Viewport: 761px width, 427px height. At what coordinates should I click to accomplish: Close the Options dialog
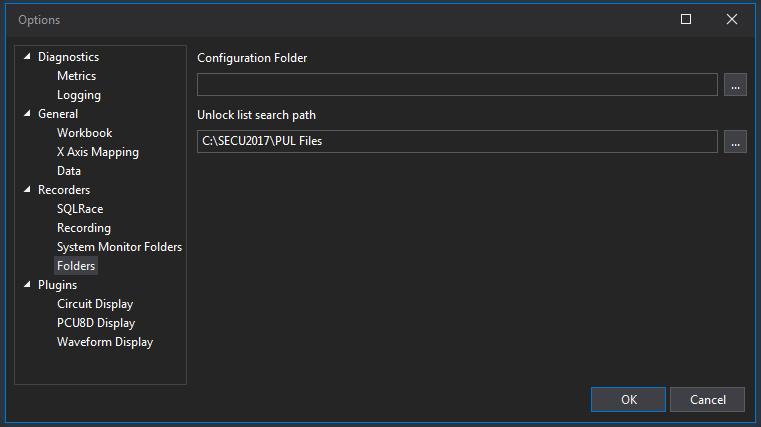point(731,19)
